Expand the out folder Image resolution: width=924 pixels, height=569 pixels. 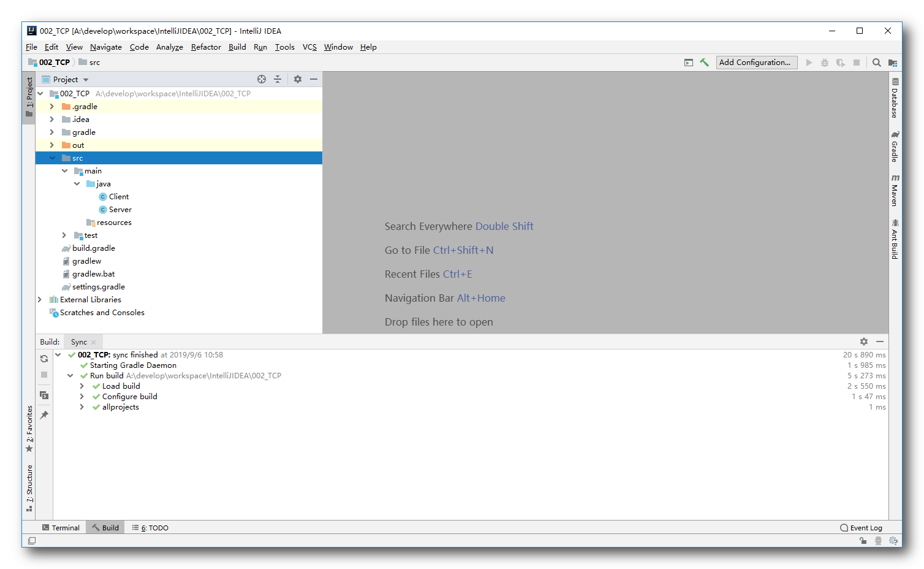tap(52, 145)
